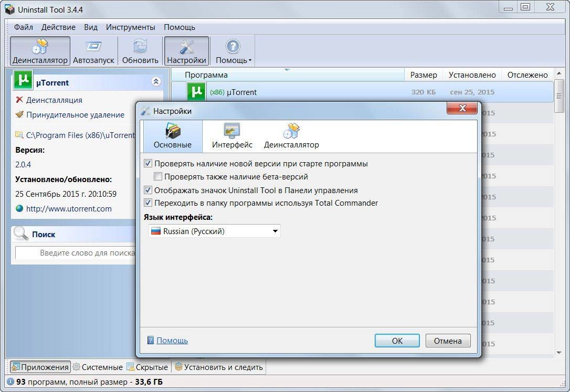The height and width of the screenshot is (392, 570).
Task: Open the Вид menu
Action: (90, 27)
